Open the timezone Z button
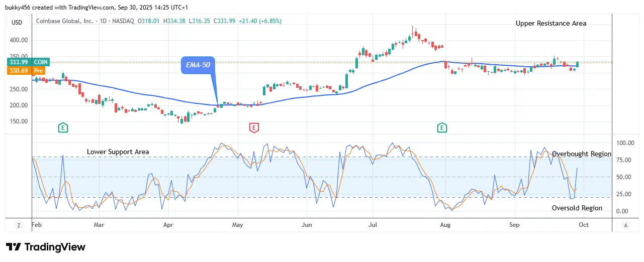Image resolution: width=644 pixels, height=262 pixels. (x=19, y=225)
